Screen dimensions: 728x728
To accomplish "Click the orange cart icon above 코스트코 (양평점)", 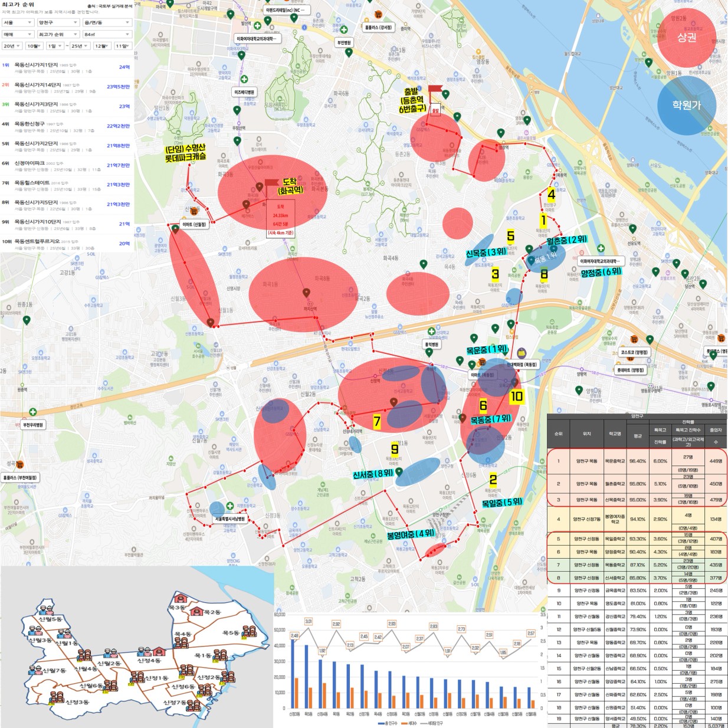I will pos(634,340).
